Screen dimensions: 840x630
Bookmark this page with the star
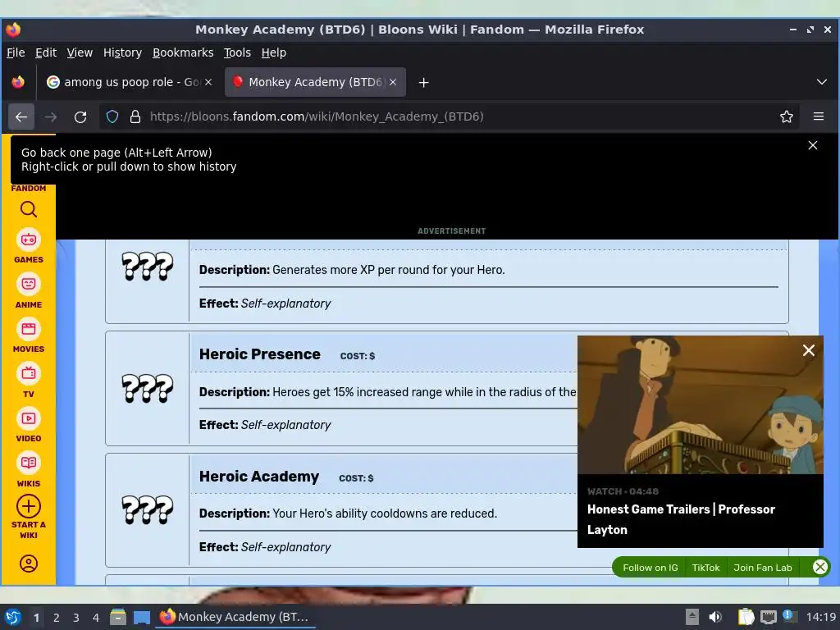coord(787,116)
